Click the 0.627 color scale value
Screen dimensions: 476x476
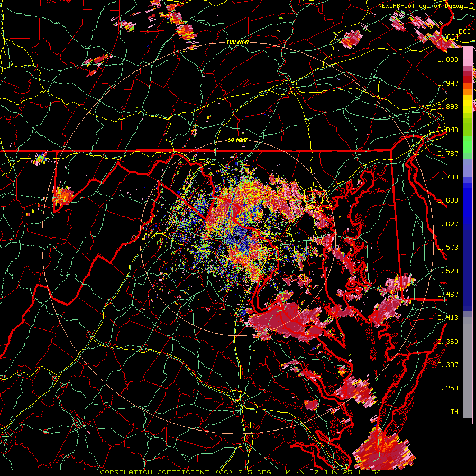448,224
